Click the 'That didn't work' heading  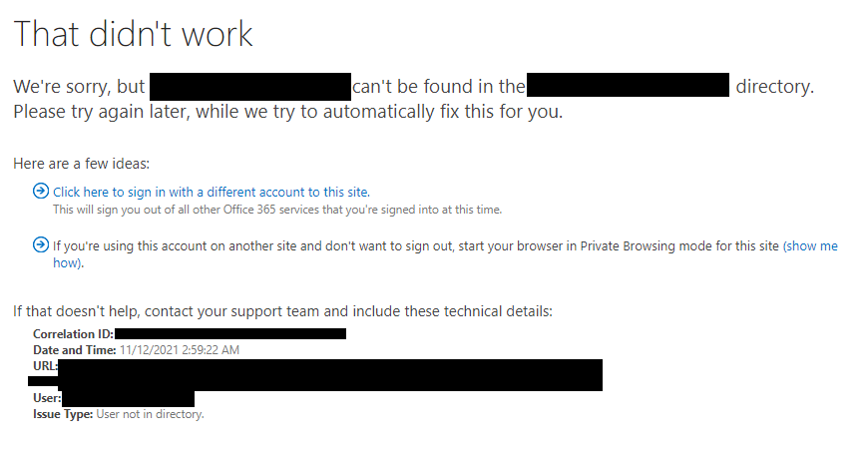click(x=133, y=34)
